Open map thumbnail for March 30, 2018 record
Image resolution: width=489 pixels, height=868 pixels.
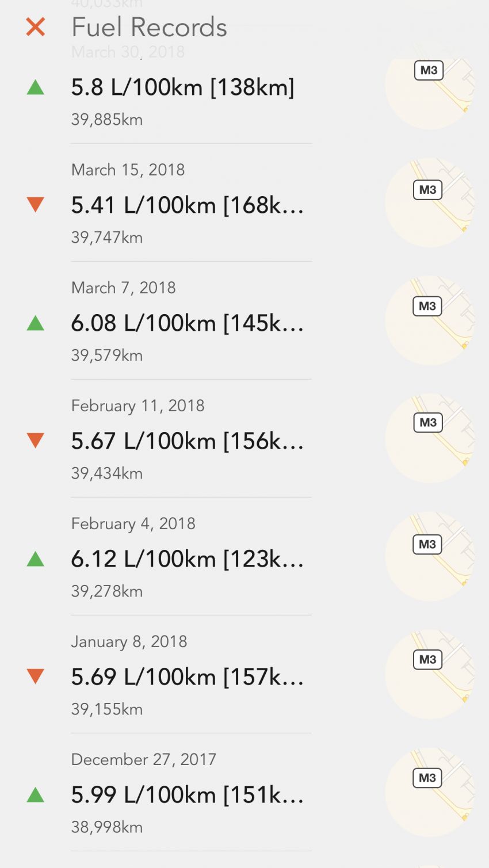click(430, 85)
